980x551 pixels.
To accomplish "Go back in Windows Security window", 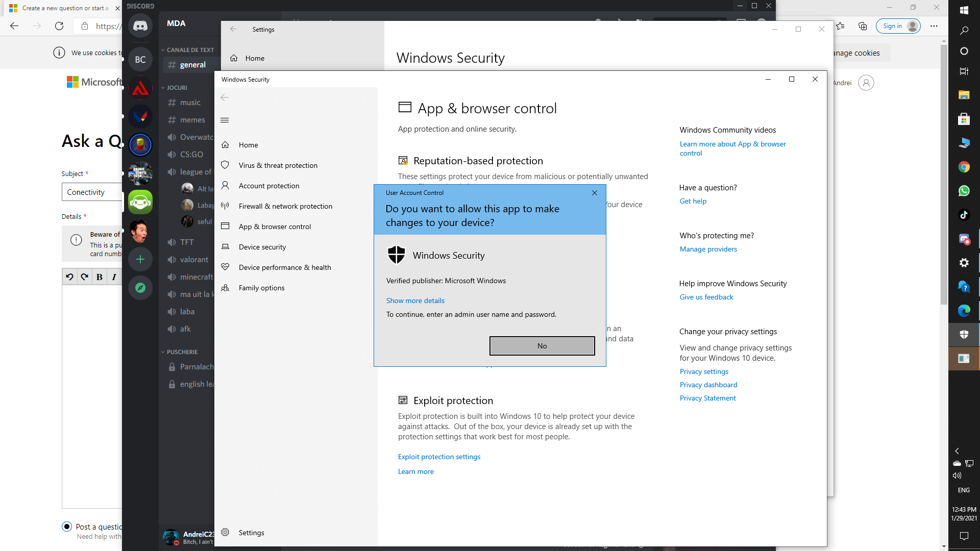I will pyautogui.click(x=225, y=97).
